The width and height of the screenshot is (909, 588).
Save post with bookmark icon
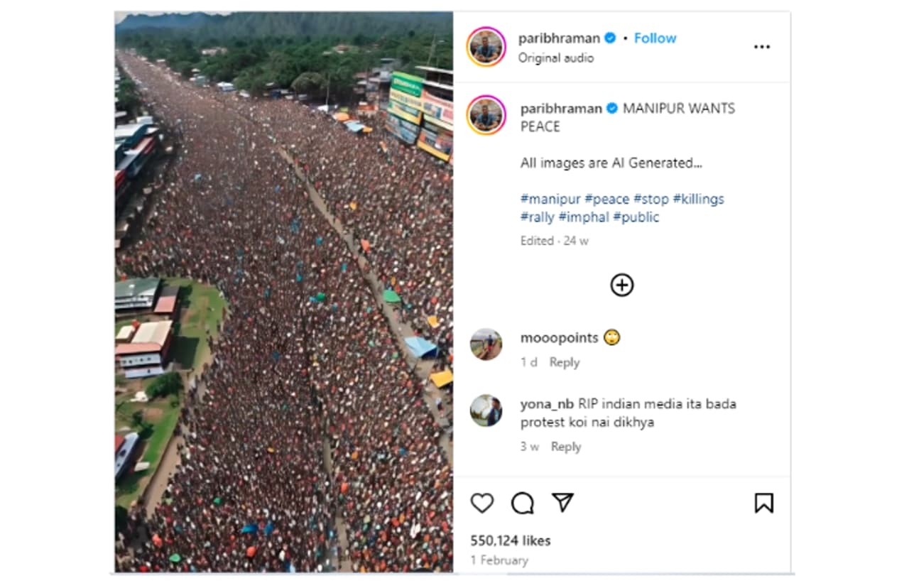click(x=763, y=503)
